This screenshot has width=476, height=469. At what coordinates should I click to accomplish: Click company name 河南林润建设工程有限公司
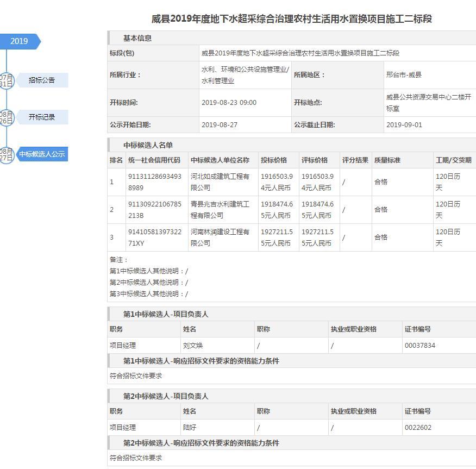[x=220, y=237]
